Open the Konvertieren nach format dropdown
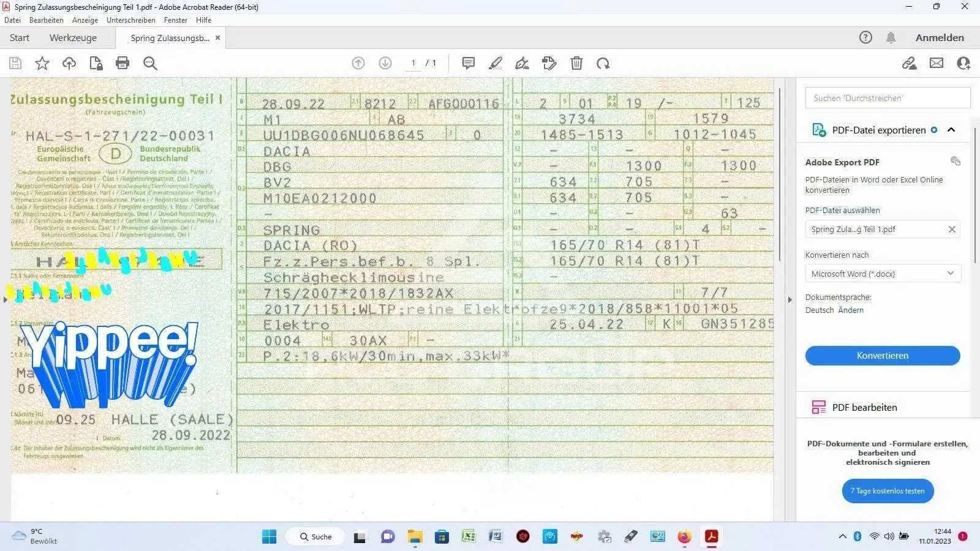 point(883,274)
